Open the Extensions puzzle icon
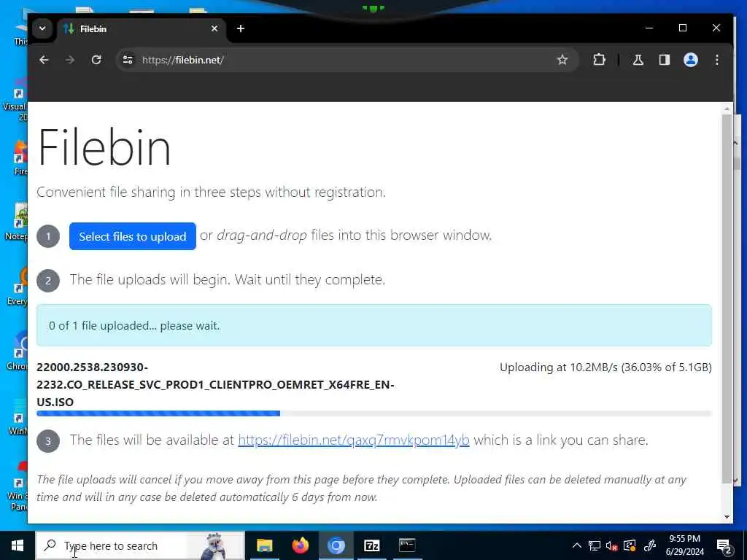747x560 pixels. click(x=600, y=60)
